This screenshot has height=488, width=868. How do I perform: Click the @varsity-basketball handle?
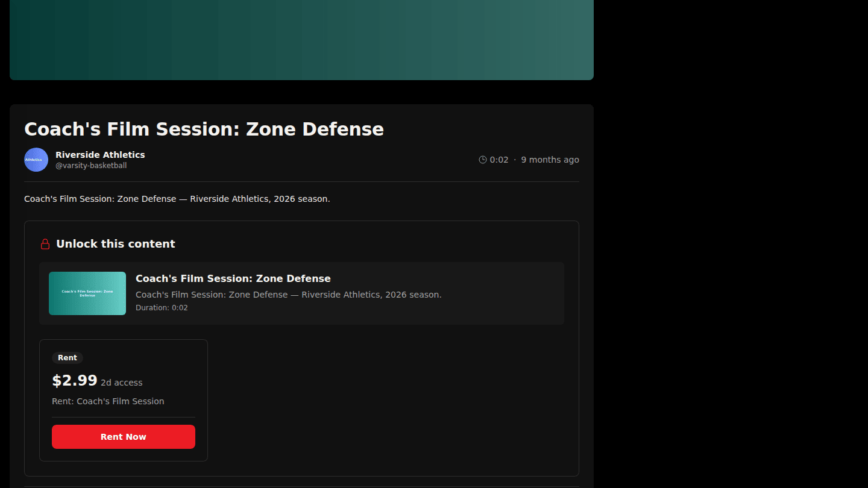91,166
